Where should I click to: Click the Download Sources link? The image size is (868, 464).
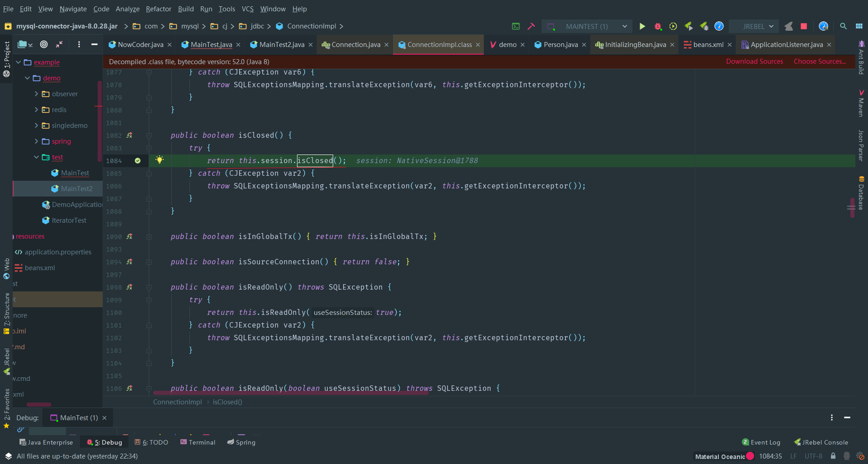[x=754, y=61]
